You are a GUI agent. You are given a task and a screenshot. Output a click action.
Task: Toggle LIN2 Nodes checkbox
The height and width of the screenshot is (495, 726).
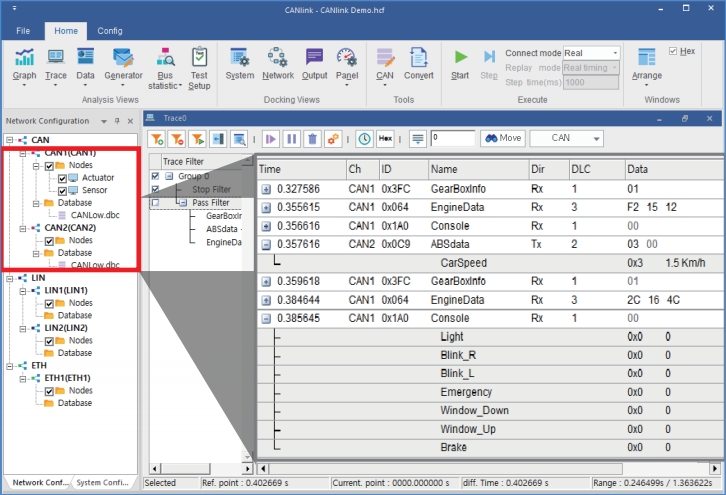tap(50, 341)
